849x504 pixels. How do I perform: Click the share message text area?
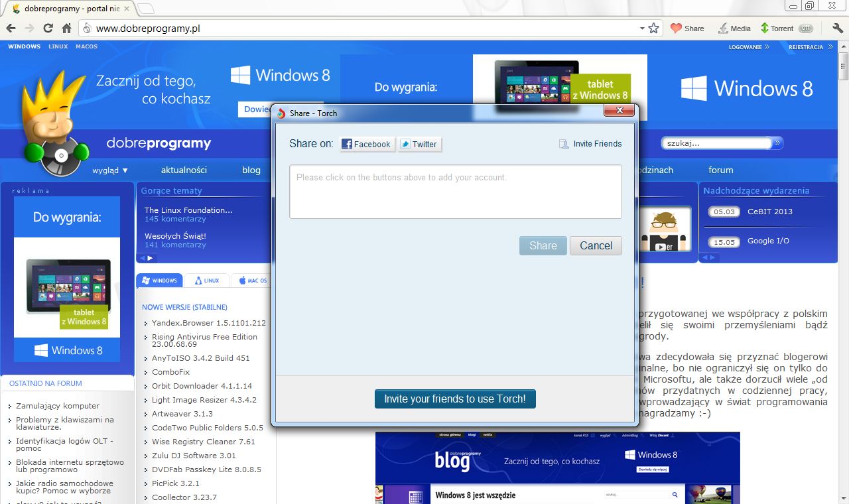pos(456,192)
